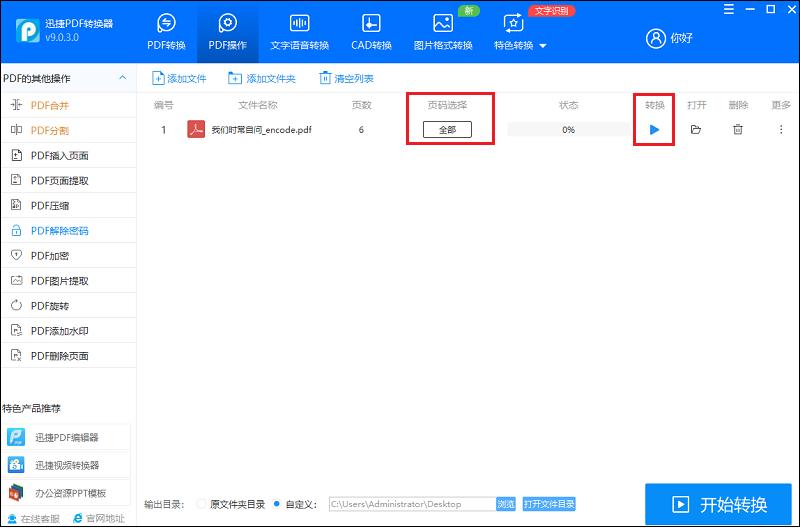This screenshot has width=800, height=528.
Task: Click 在线客服 link
Action: tap(34, 519)
